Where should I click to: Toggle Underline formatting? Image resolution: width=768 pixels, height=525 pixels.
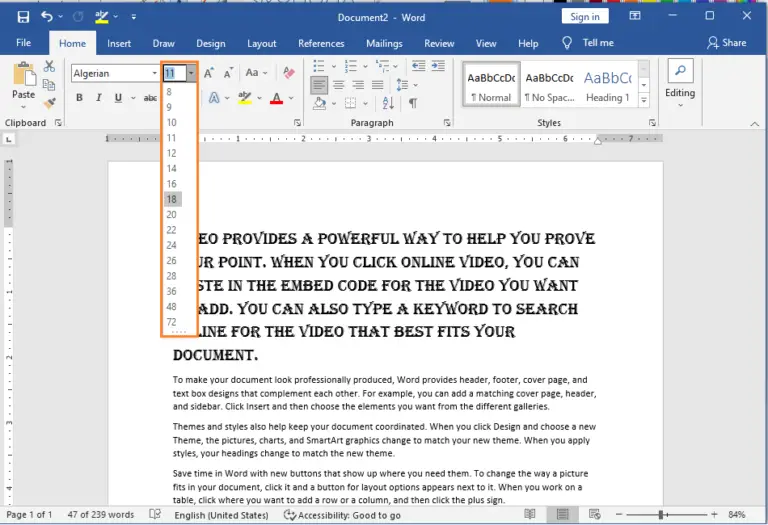118,98
